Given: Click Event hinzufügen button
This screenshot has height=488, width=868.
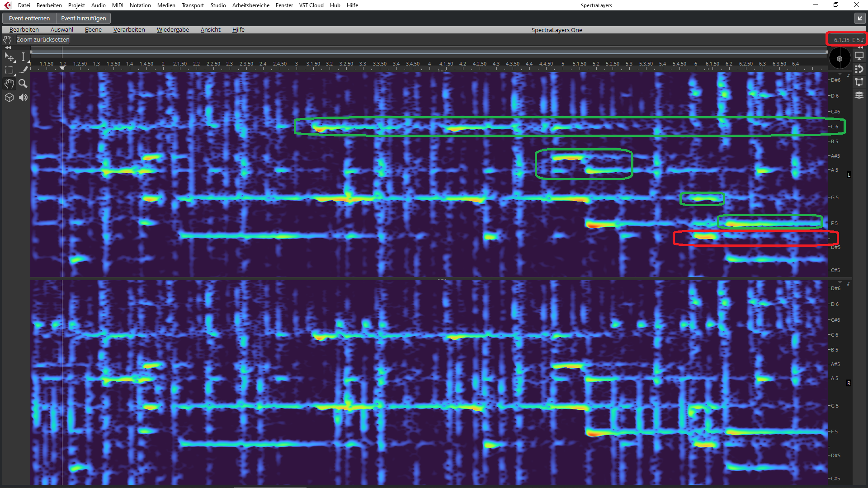Looking at the screenshot, I should [84, 18].
